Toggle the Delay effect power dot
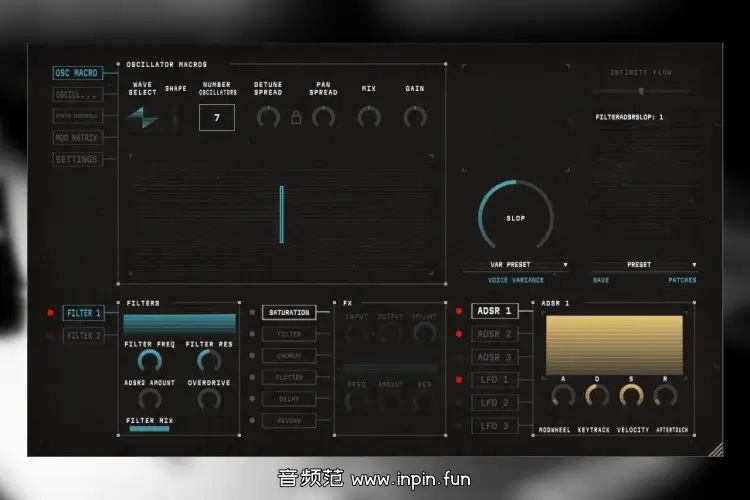 pos(252,399)
